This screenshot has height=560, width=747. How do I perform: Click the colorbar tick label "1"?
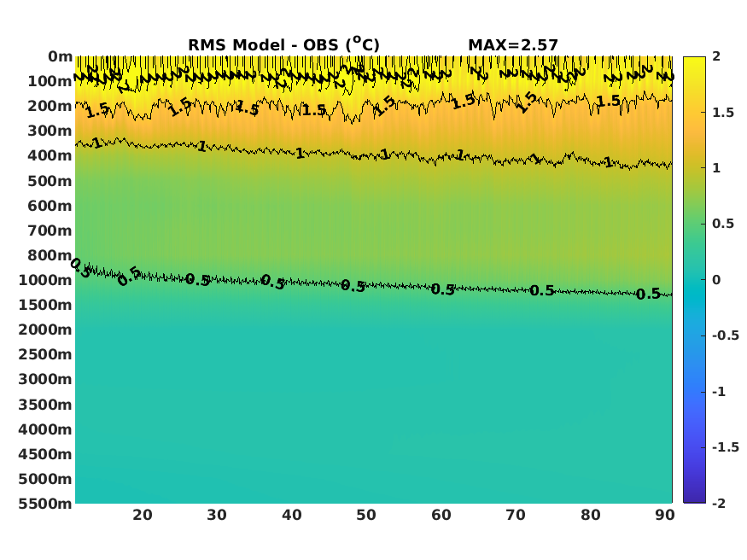pyautogui.click(x=716, y=168)
